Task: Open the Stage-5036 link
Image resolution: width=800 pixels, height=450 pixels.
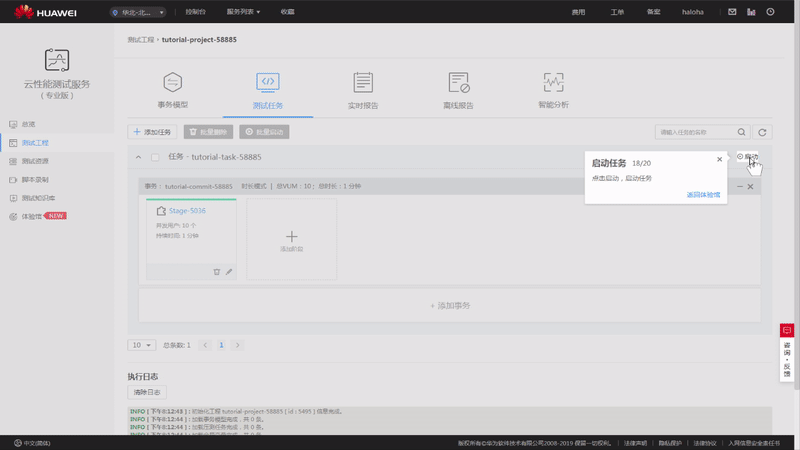Action: tap(187, 211)
